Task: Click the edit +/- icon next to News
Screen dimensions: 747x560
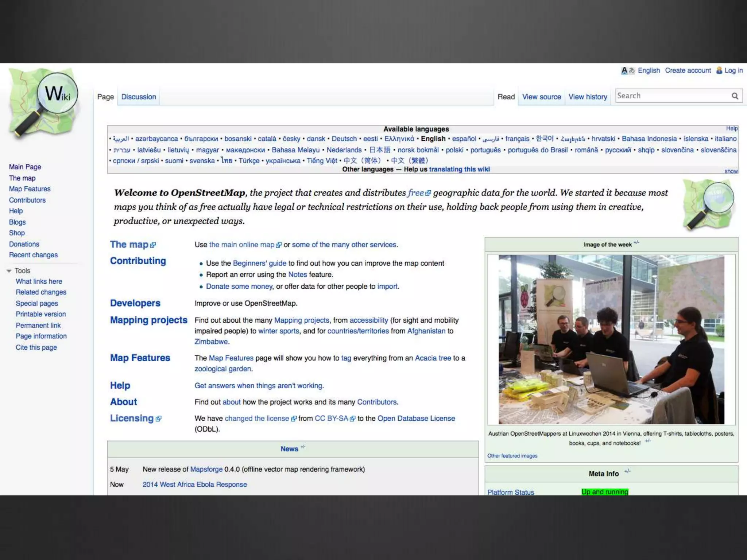Action: (303, 447)
